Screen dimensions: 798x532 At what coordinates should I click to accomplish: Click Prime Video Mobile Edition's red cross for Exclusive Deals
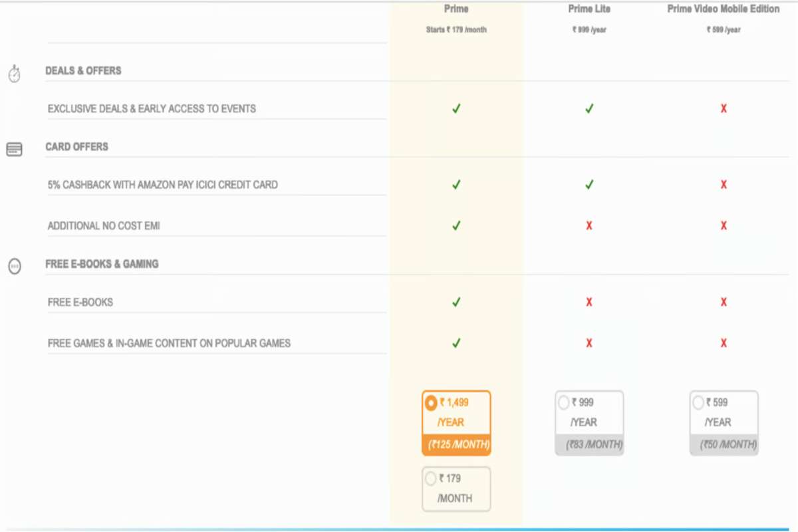724,108
